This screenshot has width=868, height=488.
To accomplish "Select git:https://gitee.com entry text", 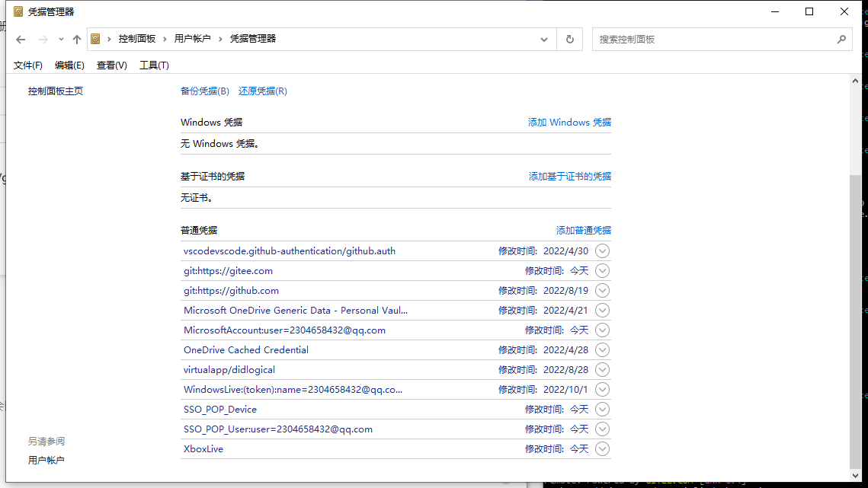I will (228, 271).
